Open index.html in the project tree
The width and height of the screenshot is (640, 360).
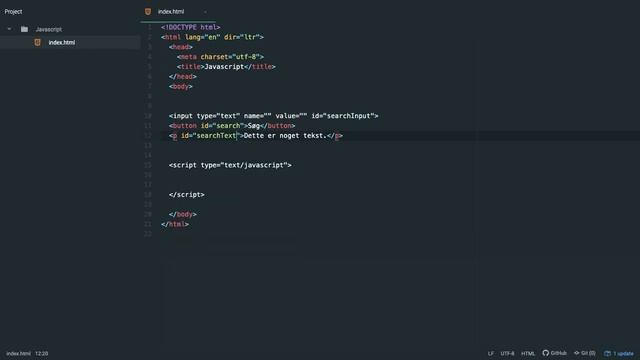[x=62, y=42]
